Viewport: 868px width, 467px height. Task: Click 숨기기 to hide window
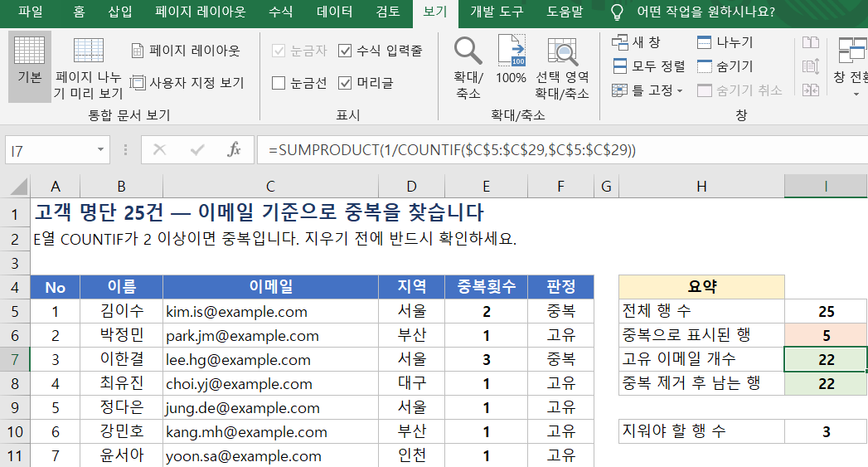coord(725,66)
